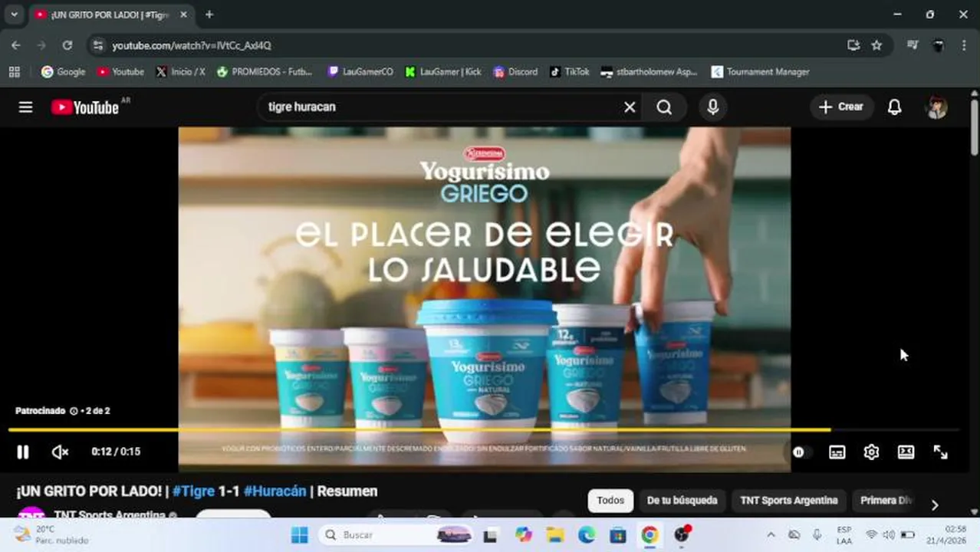This screenshot has width=980, height=552.
Task: Open the Inicio / X bookmark
Action: [180, 71]
